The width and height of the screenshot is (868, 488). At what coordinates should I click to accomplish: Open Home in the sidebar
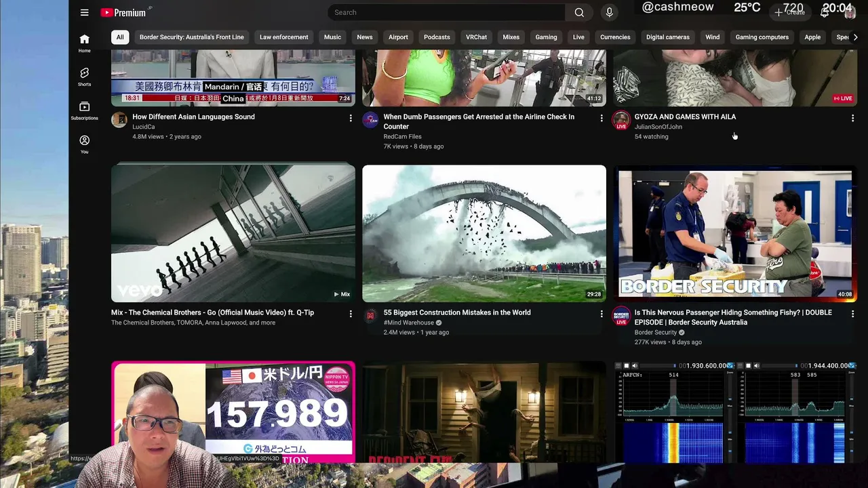click(x=84, y=43)
